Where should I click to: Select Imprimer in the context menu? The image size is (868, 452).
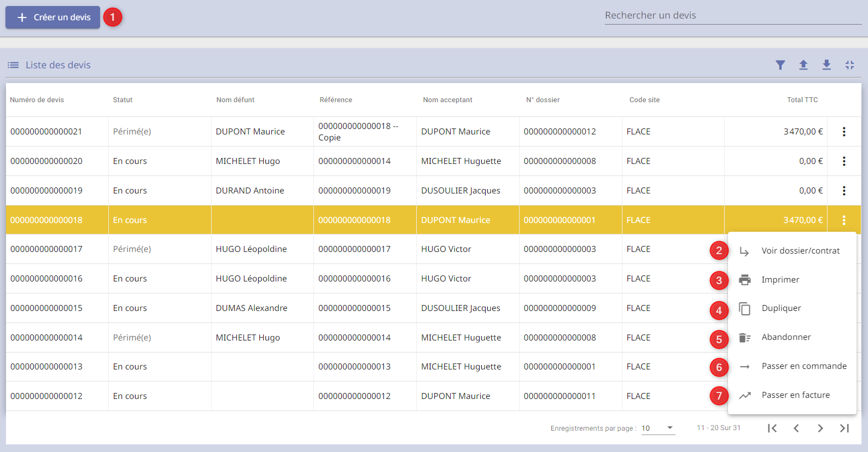[x=792, y=280]
